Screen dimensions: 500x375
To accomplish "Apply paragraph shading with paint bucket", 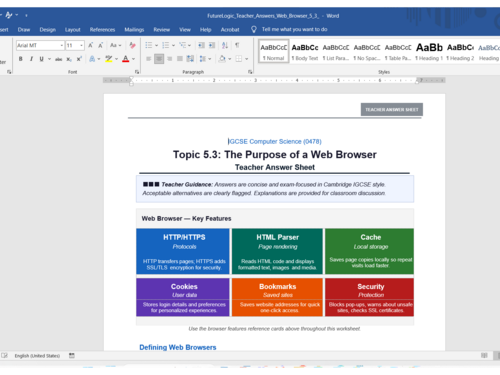I will [222, 59].
